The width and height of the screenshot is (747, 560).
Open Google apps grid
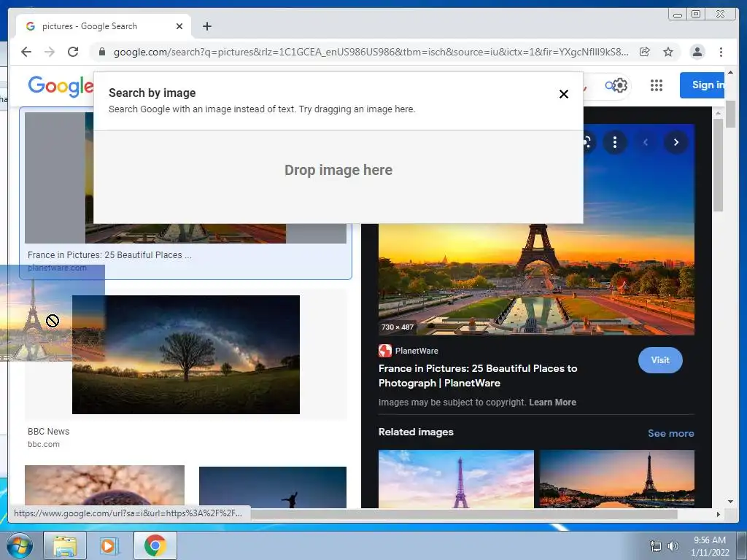(657, 85)
